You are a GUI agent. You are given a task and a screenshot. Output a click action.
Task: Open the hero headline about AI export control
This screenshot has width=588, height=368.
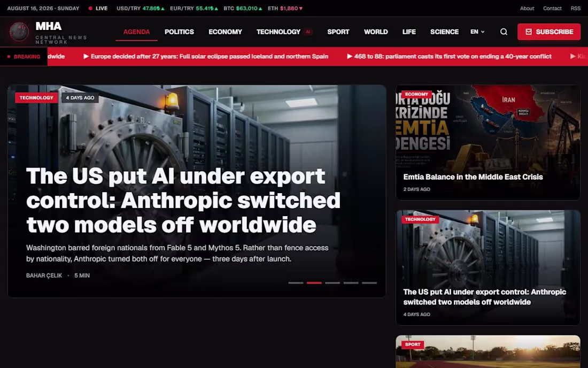click(x=183, y=201)
